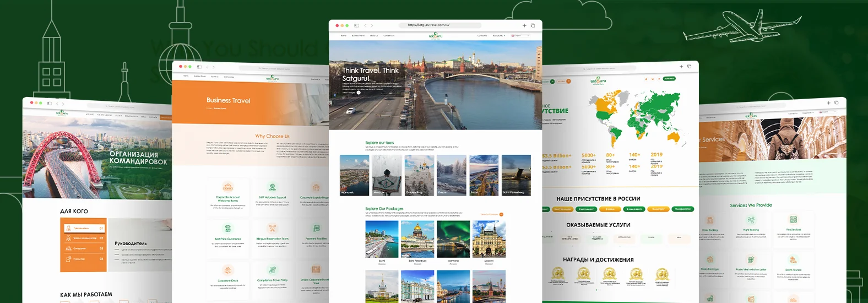Click the View Our Packages link
Image resolution: width=868 pixels, height=303 pixels.
pyautogui.click(x=491, y=214)
